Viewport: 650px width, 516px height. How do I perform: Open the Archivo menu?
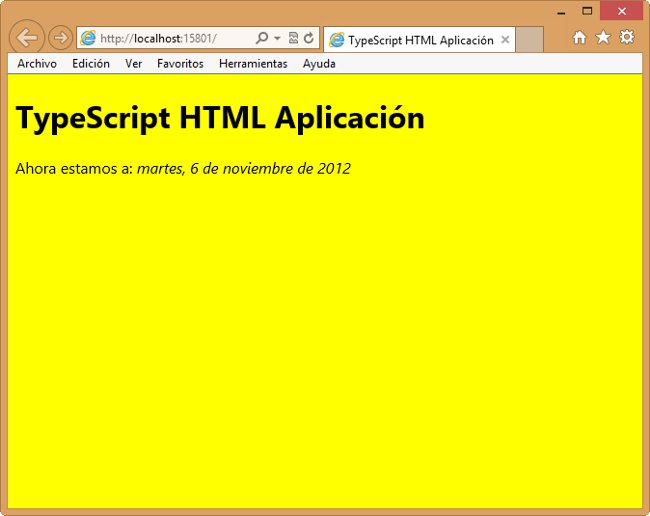pyautogui.click(x=37, y=63)
